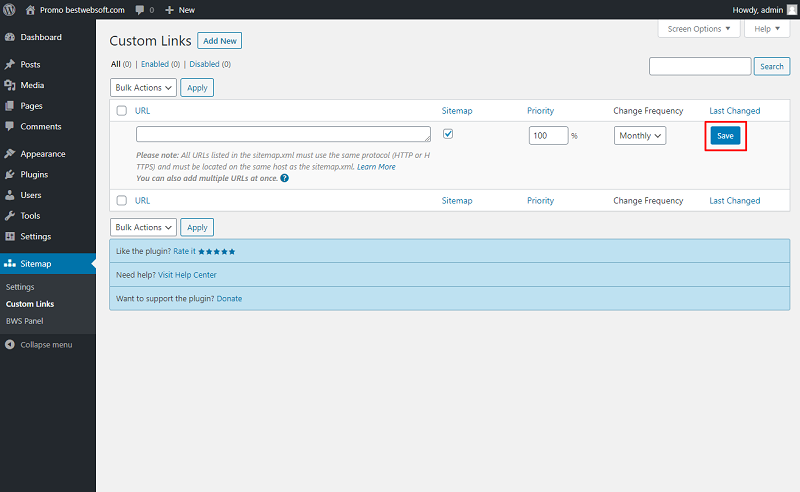Viewport: 800px width, 492px height.
Task: Toggle the select-all checkbox in top header row
Action: tap(121, 111)
